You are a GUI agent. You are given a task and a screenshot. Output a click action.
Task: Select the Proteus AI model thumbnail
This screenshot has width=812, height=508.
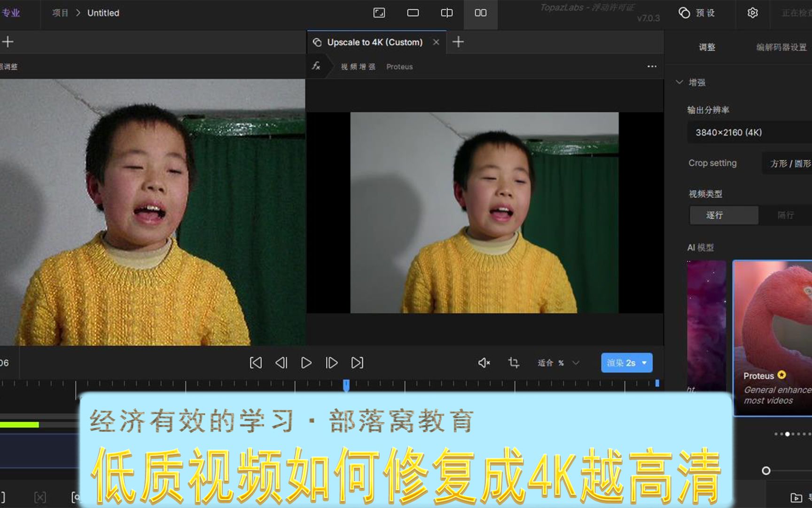coord(772,329)
